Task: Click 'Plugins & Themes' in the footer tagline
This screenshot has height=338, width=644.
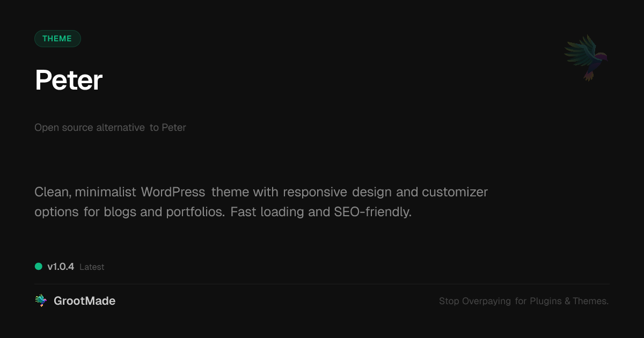Action: (569, 301)
